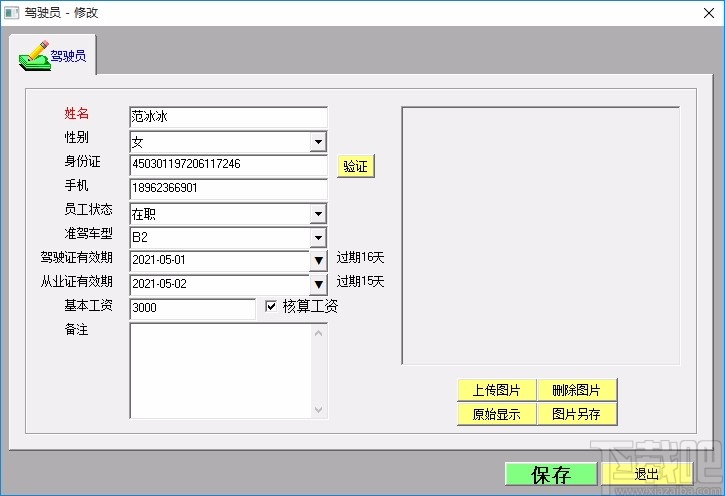The height and width of the screenshot is (496, 725).
Task: Click the 验证 button
Action: coord(356,166)
